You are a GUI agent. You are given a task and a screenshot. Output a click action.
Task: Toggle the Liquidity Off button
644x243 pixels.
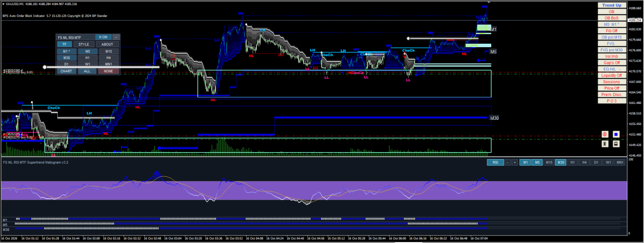point(611,75)
